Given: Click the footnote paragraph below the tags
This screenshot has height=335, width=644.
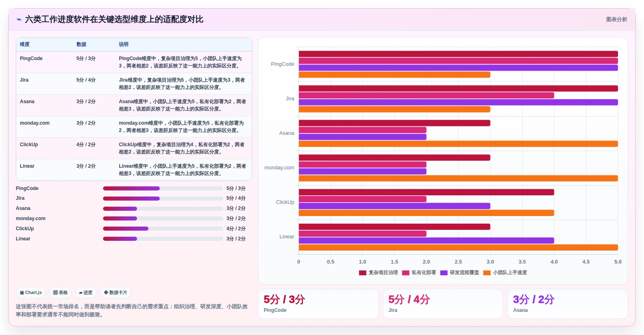Looking at the screenshot, I should [132, 311].
